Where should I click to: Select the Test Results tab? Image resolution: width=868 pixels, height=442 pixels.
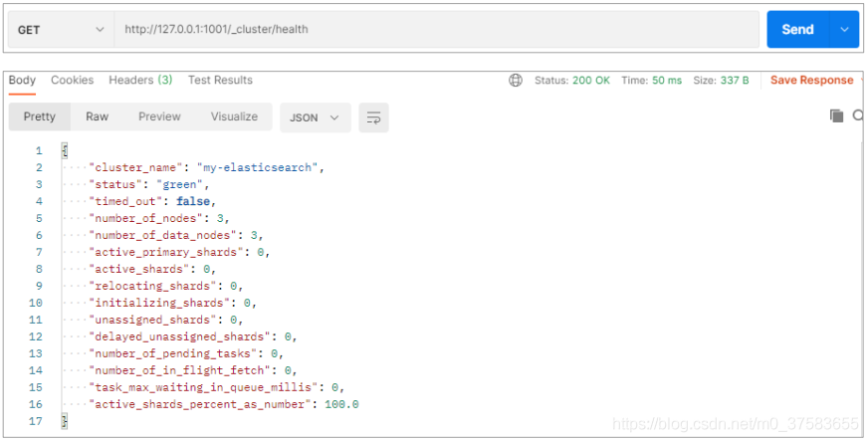tap(220, 81)
